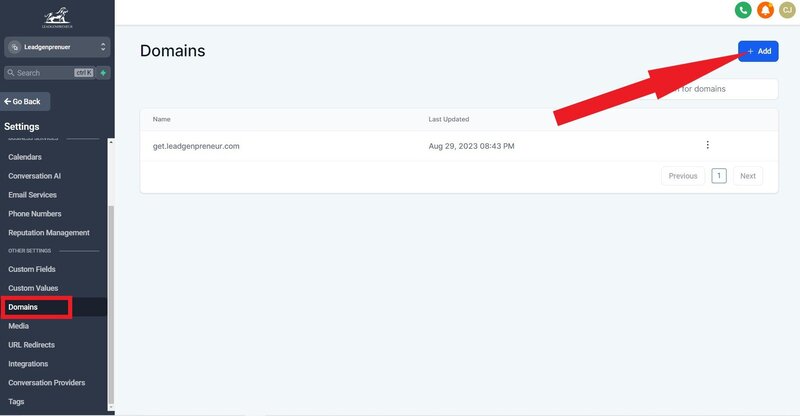
Task: Click the Name column header
Action: pos(162,119)
